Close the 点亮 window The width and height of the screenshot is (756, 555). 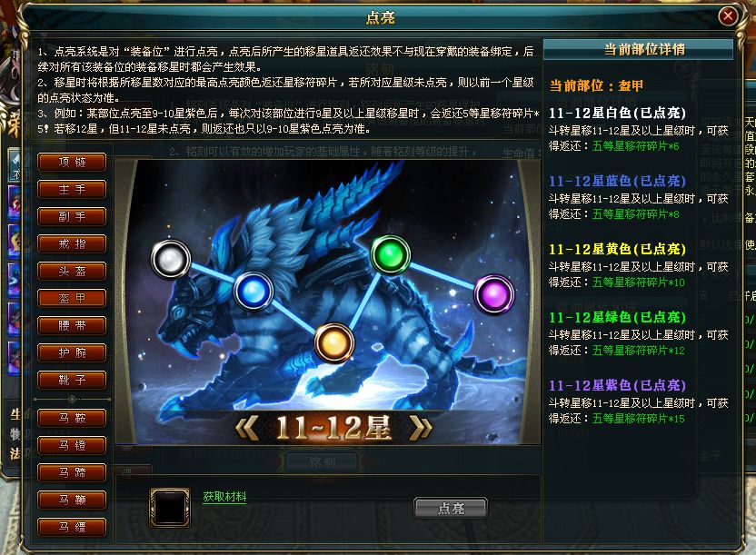pyautogui.click(x=728, y=16)
